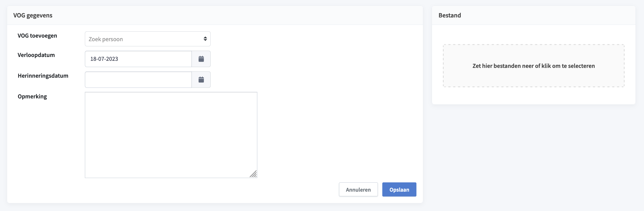
Task: Click the 'Zet hier bestanden neer' text
Action: pos(533,66)
